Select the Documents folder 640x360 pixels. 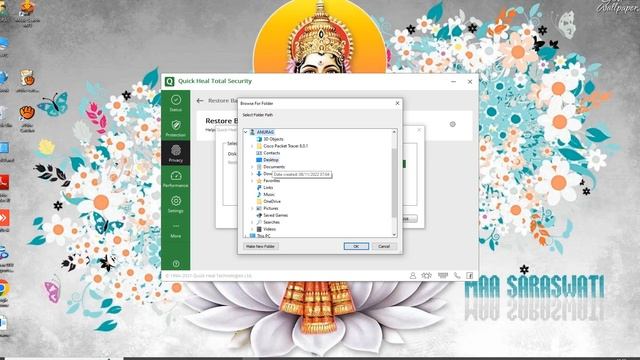pos(270,167)
